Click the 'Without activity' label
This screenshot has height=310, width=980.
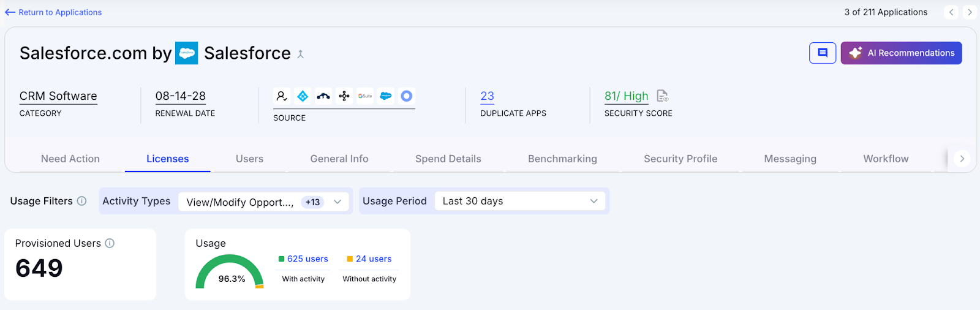point(369,279)
